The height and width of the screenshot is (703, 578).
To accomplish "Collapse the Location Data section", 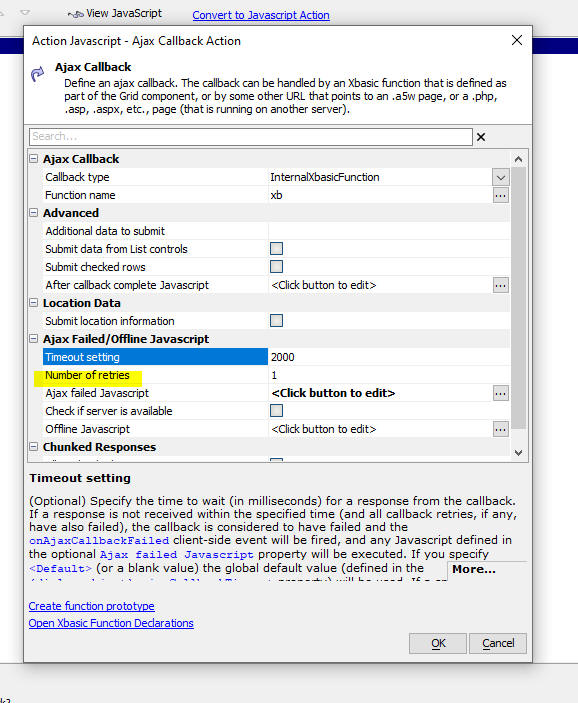I will [x=34, y=303].
